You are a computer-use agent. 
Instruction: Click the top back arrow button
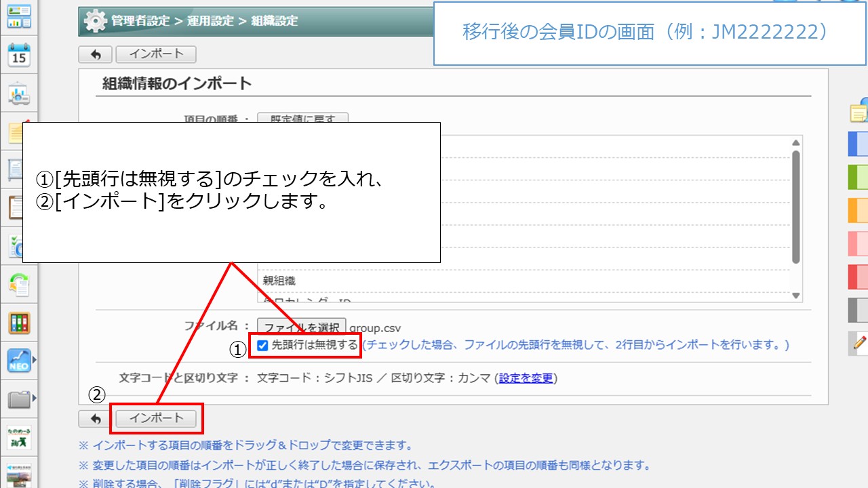[x=96, y=54]
